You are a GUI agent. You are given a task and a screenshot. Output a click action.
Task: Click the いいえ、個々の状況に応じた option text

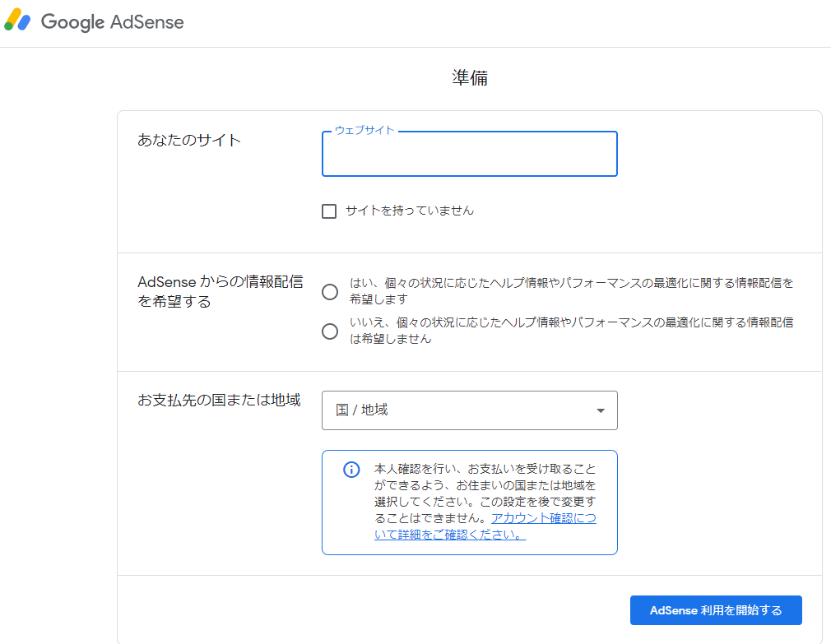click(x=571, y=331)
